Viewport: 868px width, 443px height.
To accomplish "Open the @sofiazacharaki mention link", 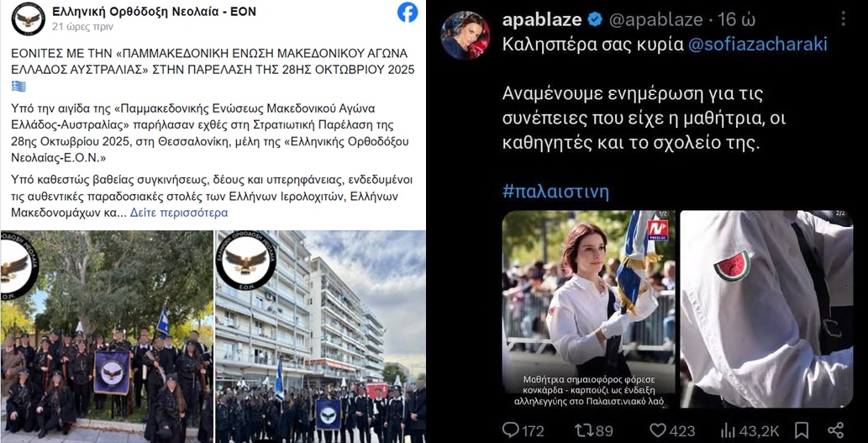I will [758, 45].
